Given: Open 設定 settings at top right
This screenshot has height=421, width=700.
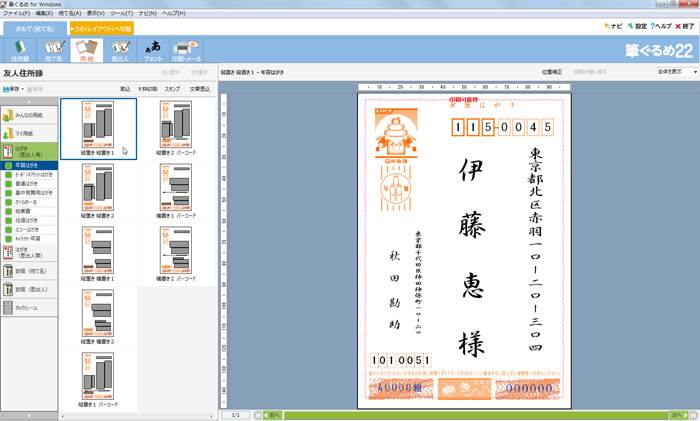Looking at the screenshot, I should point(636,26).
